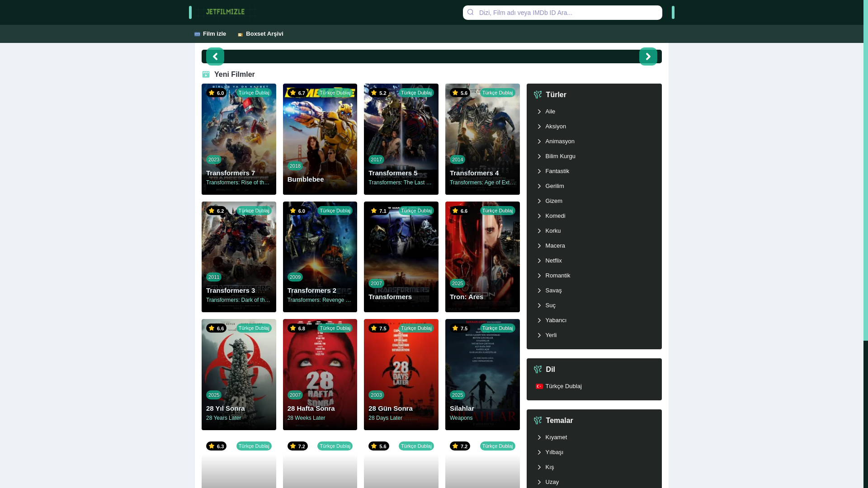The image size is (868, 488).
Task: Open the Bumblebee movie poster
Action: [320, 139]
